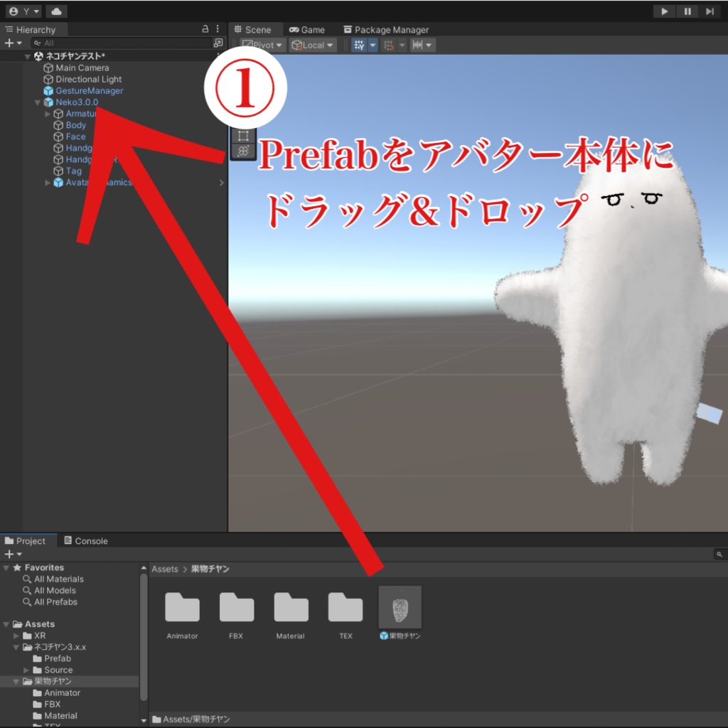The width and height of the screenshot is (728, 728).
Task: Open the Local orientation dropdown
Action: (x=311, y=45)
